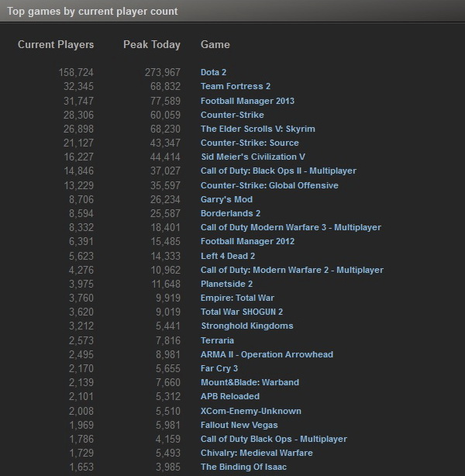Click the Far Cry 3 link

tap(219, 368)
